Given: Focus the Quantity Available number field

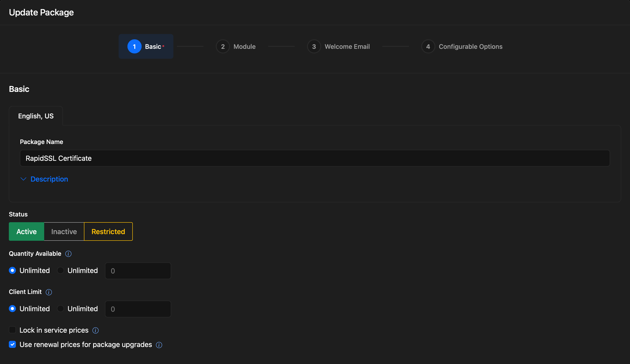Looking at the screenshot, I should 138,271.
